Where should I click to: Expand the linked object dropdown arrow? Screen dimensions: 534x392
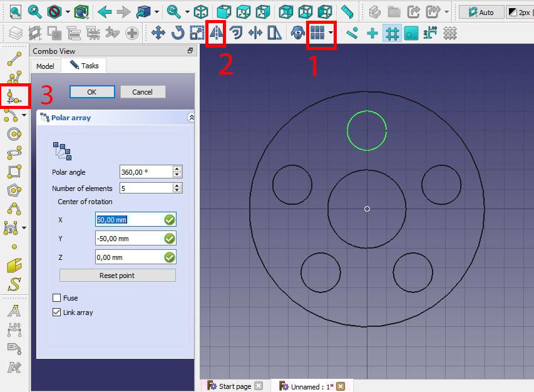(157, 12)
